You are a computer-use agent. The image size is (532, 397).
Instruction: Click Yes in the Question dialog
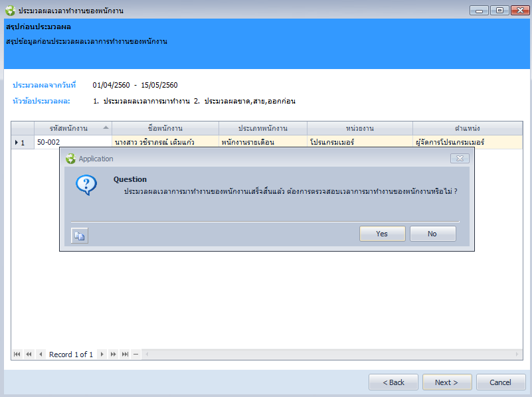pos(383,234)
